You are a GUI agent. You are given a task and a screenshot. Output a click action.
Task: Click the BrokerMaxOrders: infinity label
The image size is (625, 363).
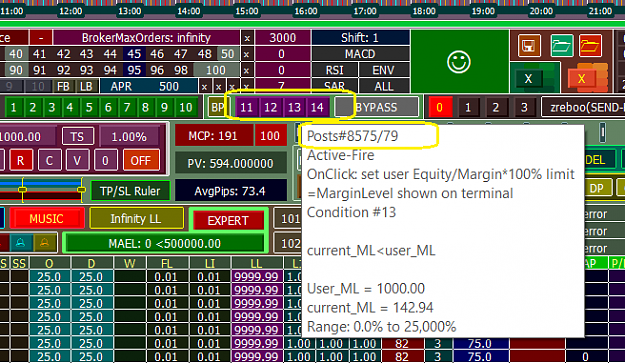(x=146, y=38)
